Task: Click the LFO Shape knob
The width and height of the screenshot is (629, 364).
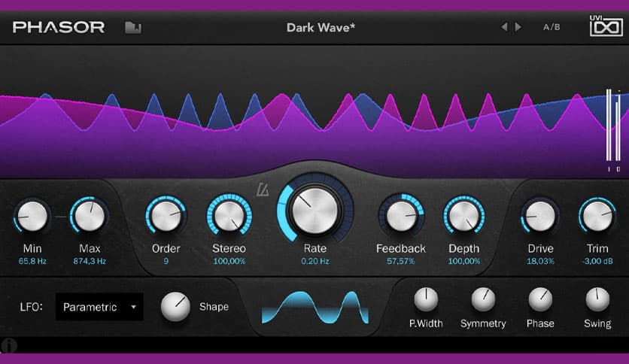Action: click(x=175, y=307)
